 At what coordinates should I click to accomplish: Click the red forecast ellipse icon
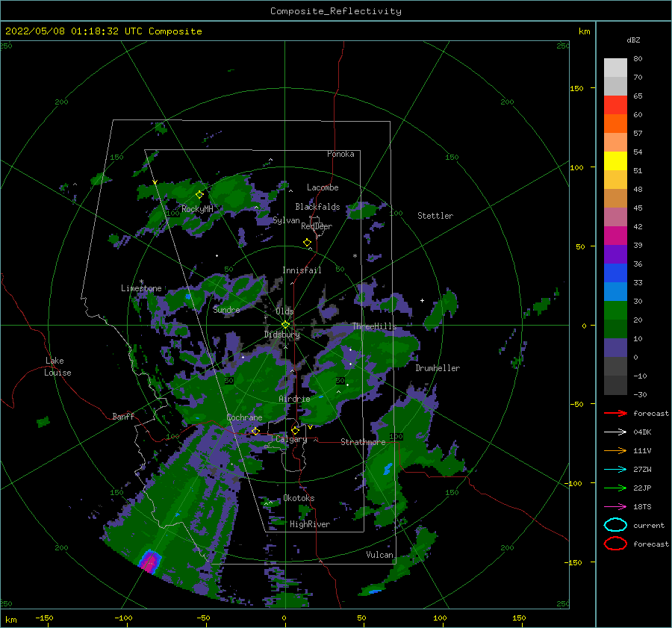pos(615,544)
